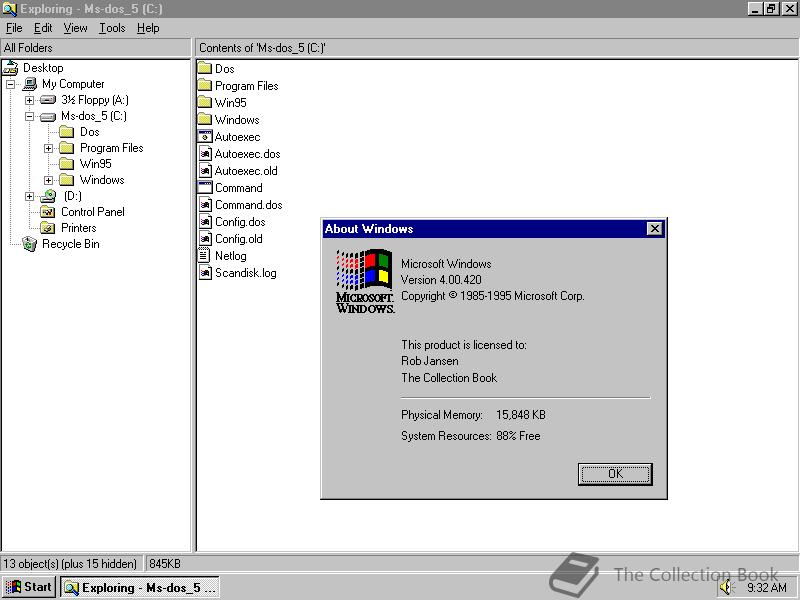800x600 pixels.
Task: Select the Netlog text file icon
Action: (204, 256)
